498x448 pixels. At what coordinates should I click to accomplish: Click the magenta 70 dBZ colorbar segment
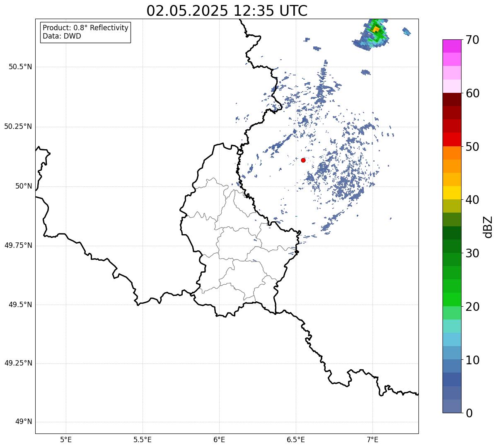coord(452,46)
